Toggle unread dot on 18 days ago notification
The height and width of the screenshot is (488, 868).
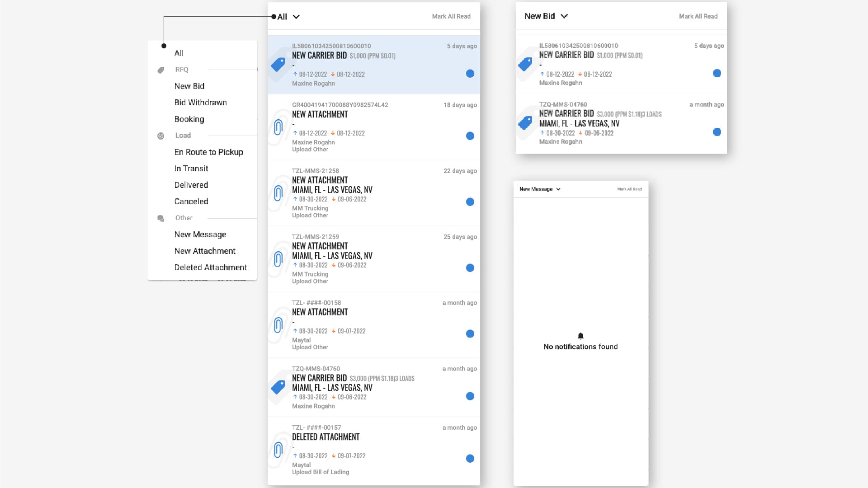click(470, 136)
